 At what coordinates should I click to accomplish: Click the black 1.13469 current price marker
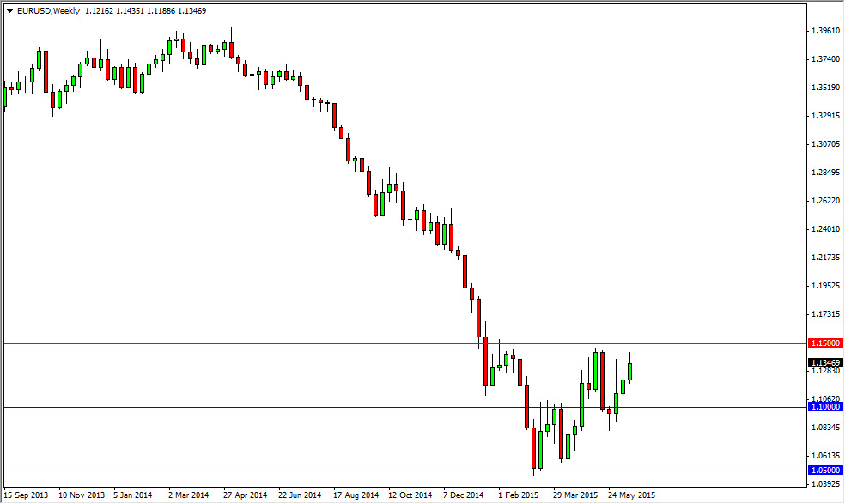click(824, 363)
